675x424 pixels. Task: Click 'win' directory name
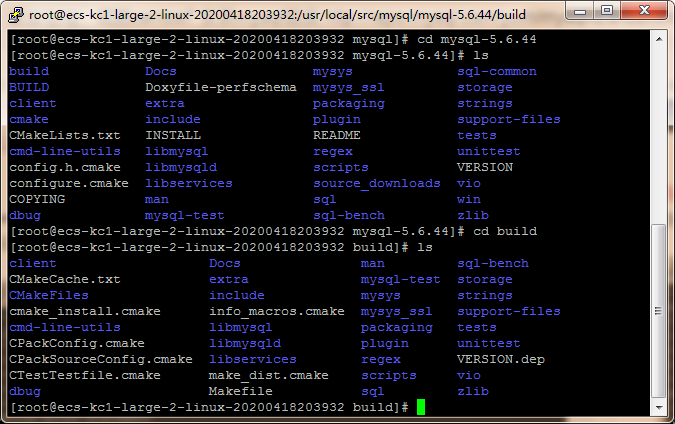tap(469, 199)
